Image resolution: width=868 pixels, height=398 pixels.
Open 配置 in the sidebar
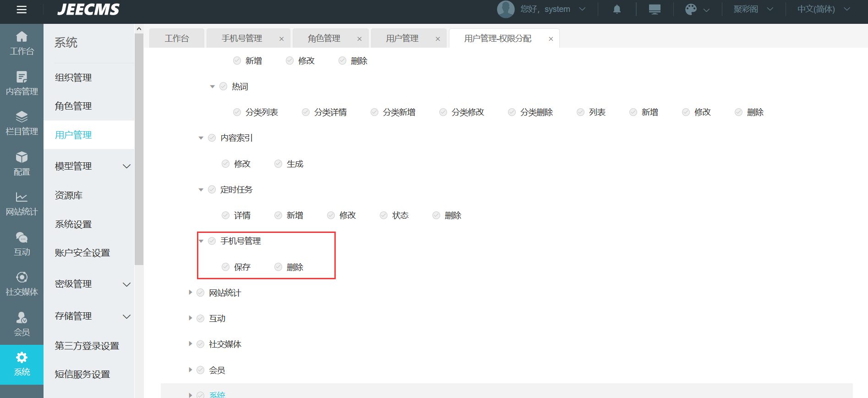pyautogui.click(x=22, y=164)
